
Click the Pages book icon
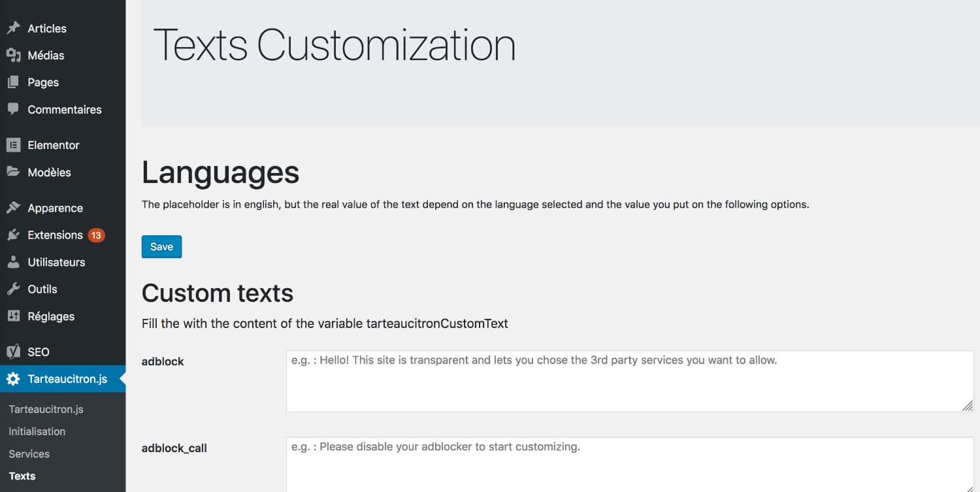point(13,82)
